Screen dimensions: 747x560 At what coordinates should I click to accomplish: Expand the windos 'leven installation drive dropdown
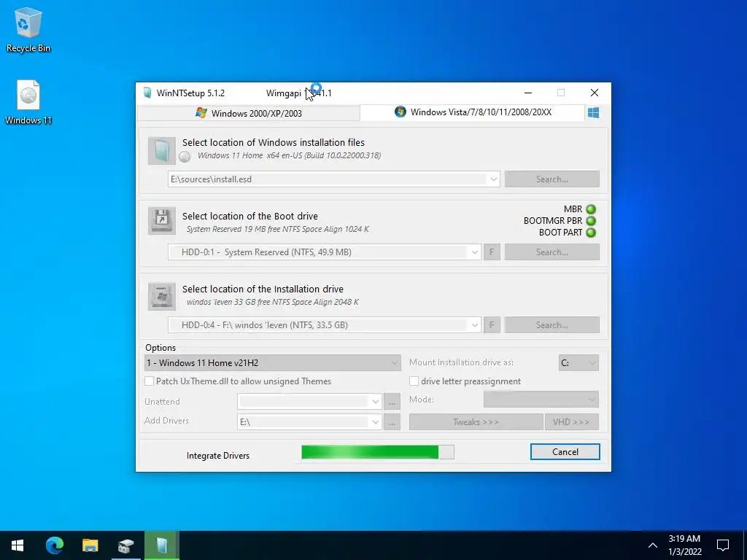(474, 325)
